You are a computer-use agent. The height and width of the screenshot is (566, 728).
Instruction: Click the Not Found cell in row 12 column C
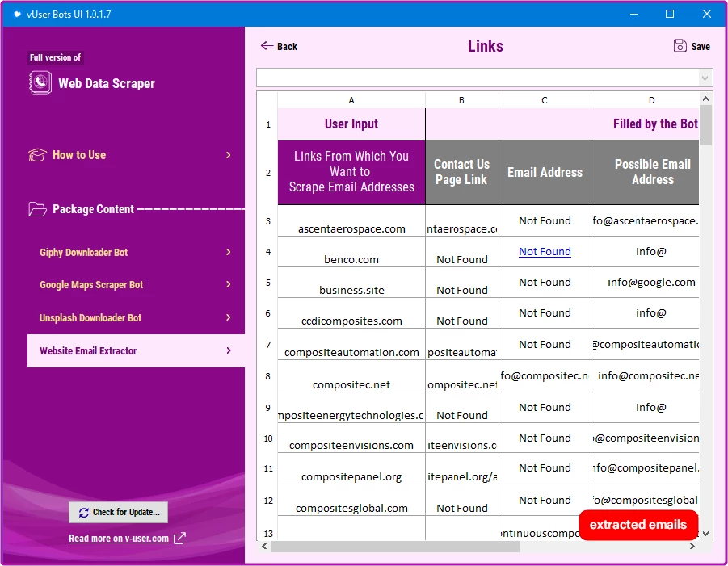click(x=545, y=500)
